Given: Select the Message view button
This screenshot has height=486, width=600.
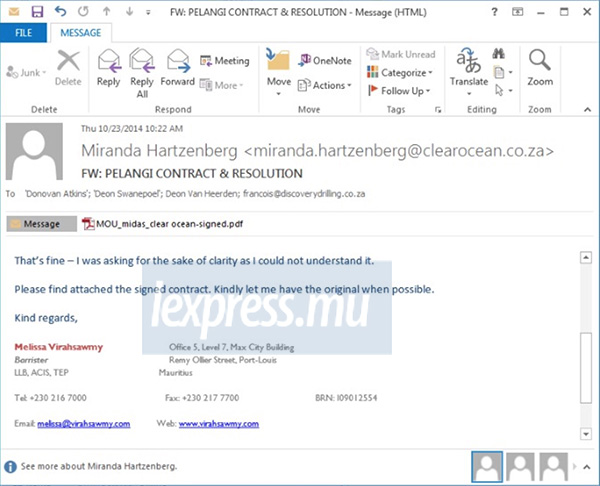Looking at the screenshot, I should tap(42, 224).
